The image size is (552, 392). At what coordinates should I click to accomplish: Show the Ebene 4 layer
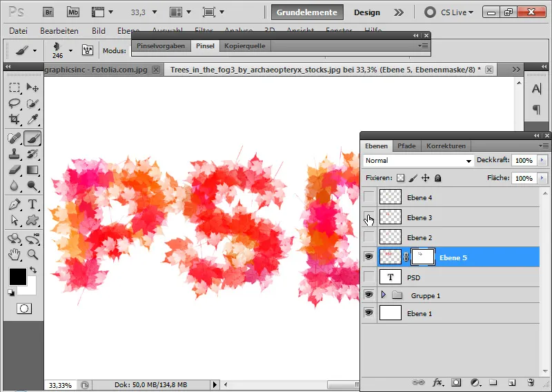pos(368,197)
